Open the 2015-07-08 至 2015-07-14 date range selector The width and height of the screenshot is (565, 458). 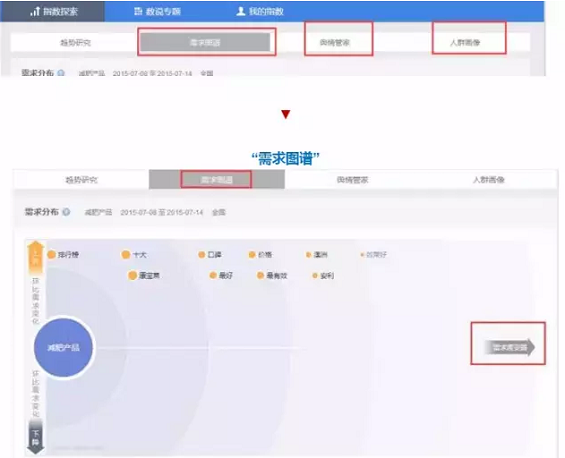click(x=162, y=212)
